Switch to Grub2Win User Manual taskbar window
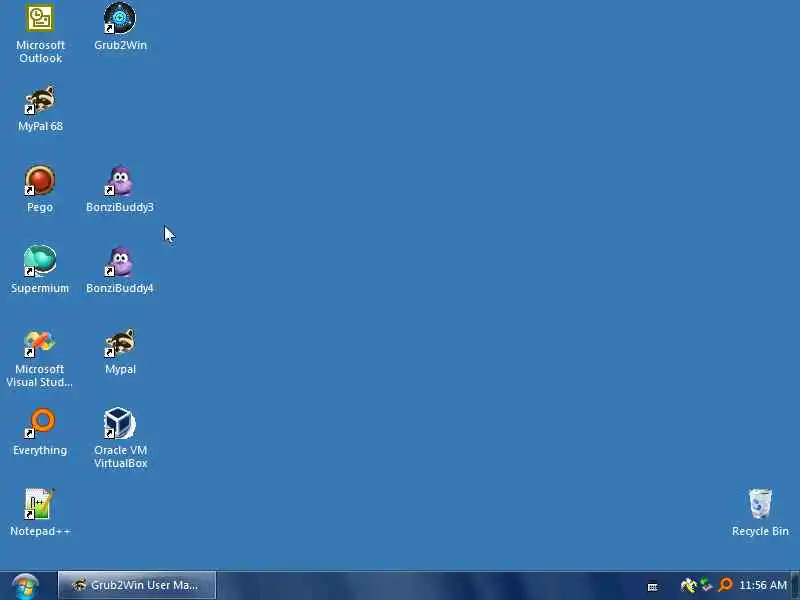This screenshot has width=800, height=600. click(137, 585)
